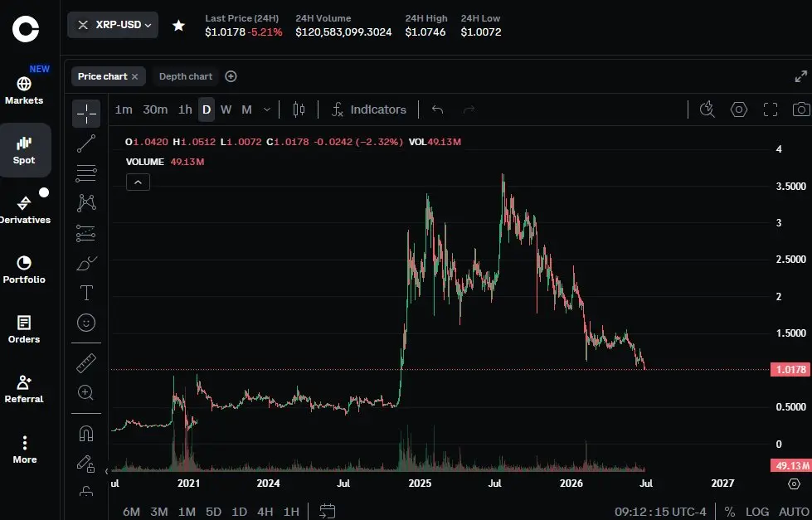The image size is (812, 520).
Task: Click the Coinbase logo icon
Action: point(26,28)
